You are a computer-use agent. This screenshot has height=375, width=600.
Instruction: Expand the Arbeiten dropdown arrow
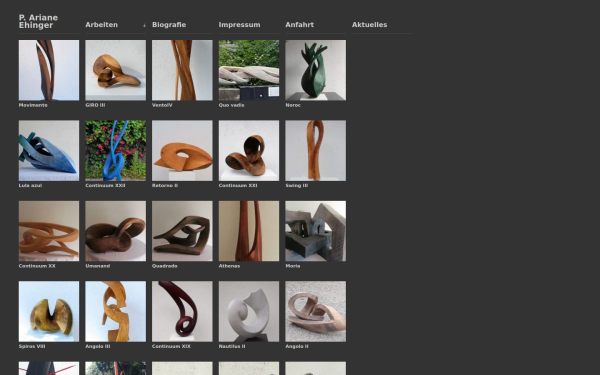click(x=144, y=25)
